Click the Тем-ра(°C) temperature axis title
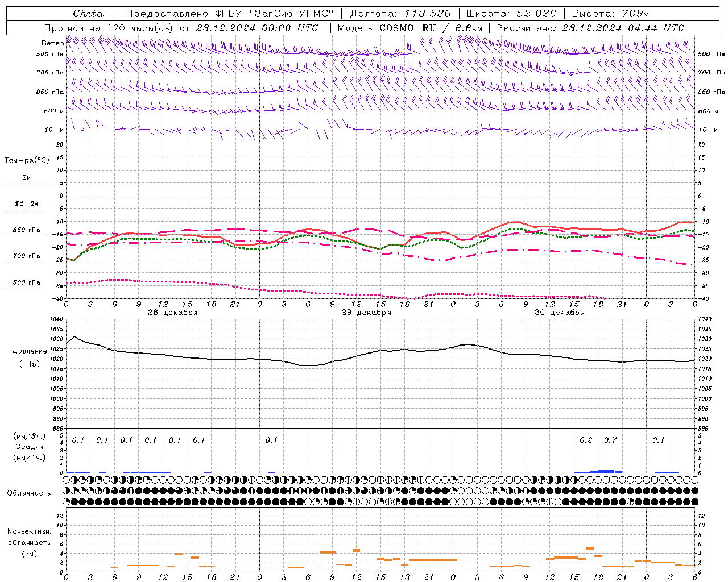This screenshot has height=582, width=728. [27, 160]
